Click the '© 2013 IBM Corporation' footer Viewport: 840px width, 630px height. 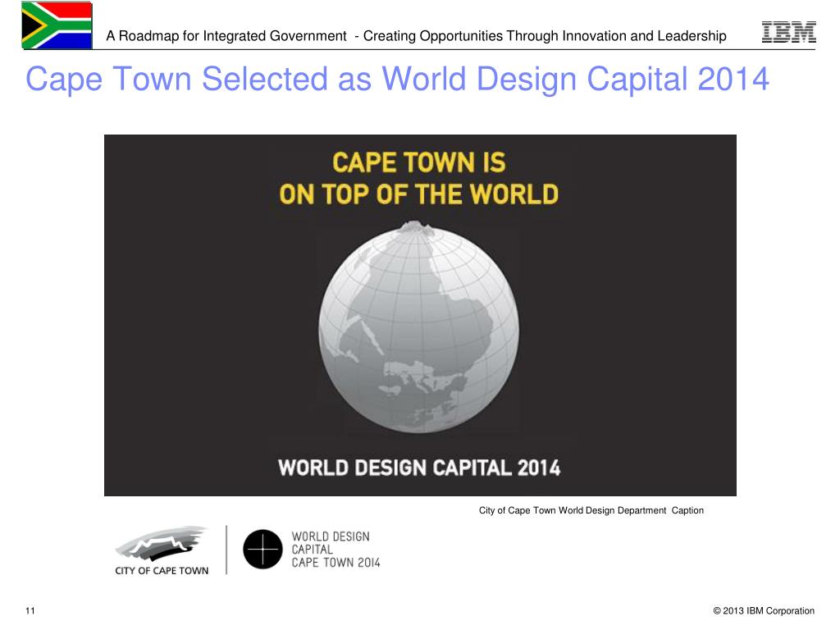[764, 610]
